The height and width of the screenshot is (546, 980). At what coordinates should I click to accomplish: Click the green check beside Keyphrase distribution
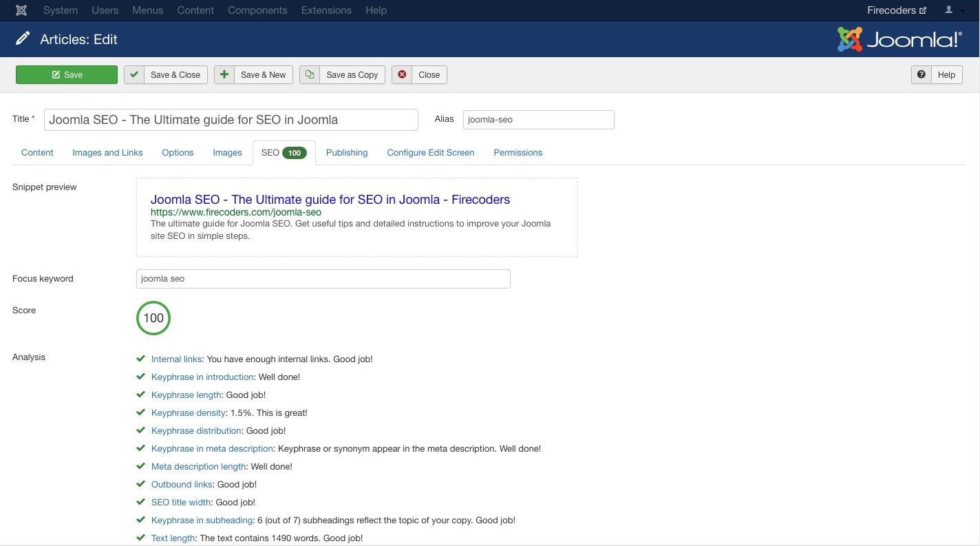(141, 430)
